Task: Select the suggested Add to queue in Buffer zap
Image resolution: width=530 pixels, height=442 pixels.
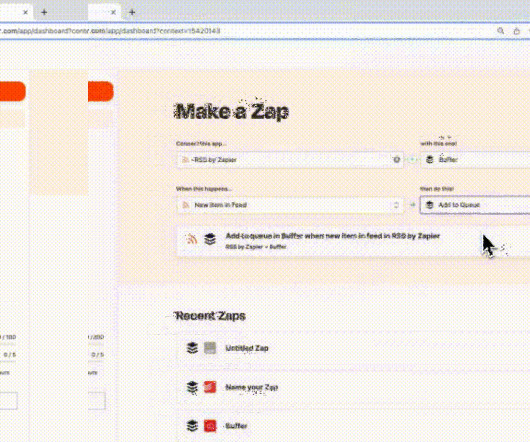Action: (354, 241)
